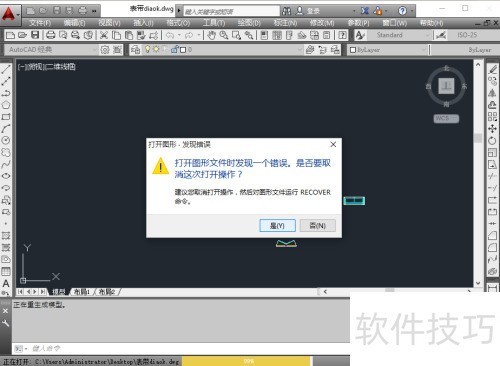Click the ByLayer color swatch square
500x366 pixels.
(x=353, y=50)
